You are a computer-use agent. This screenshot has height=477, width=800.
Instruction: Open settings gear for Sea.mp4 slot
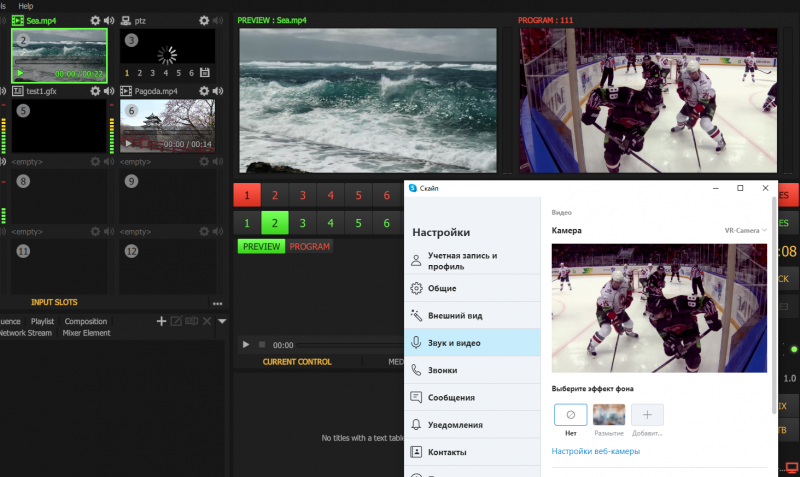(95, 20)
